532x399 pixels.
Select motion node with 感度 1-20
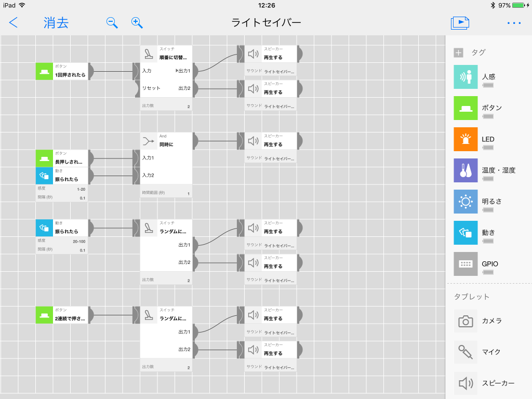point(62,176)
